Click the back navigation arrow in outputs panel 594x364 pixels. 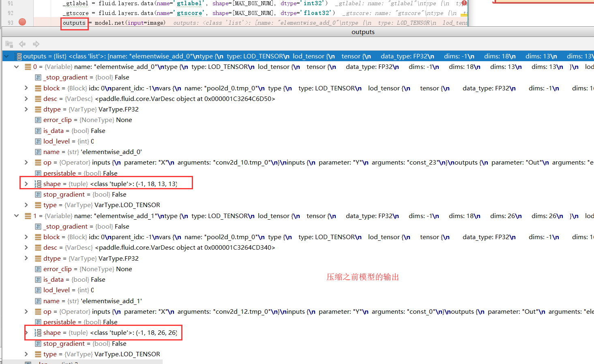click(22, 44)
